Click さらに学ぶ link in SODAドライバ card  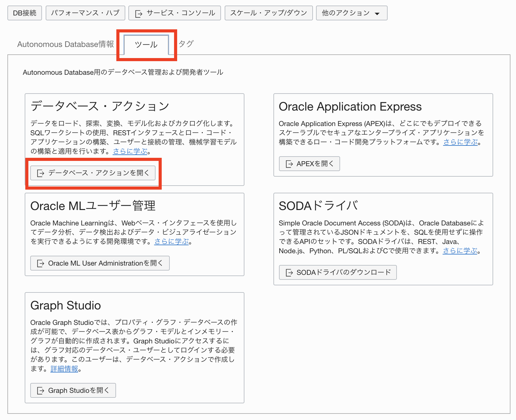460,251
